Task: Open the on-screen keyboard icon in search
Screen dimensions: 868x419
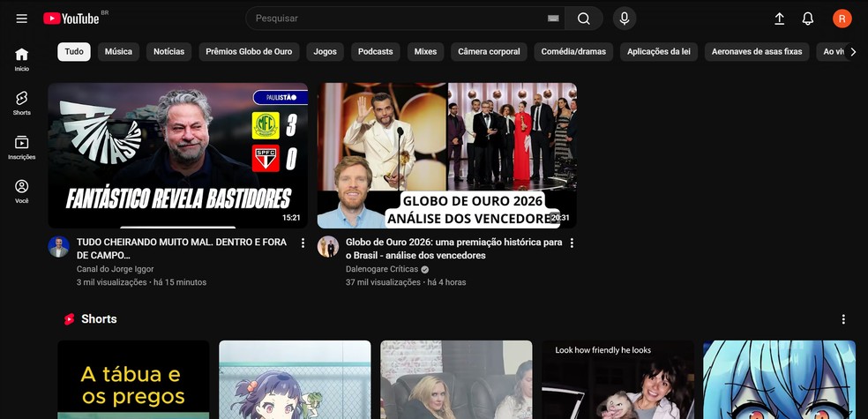Action: pyautogui.click(x=553, y=19)
